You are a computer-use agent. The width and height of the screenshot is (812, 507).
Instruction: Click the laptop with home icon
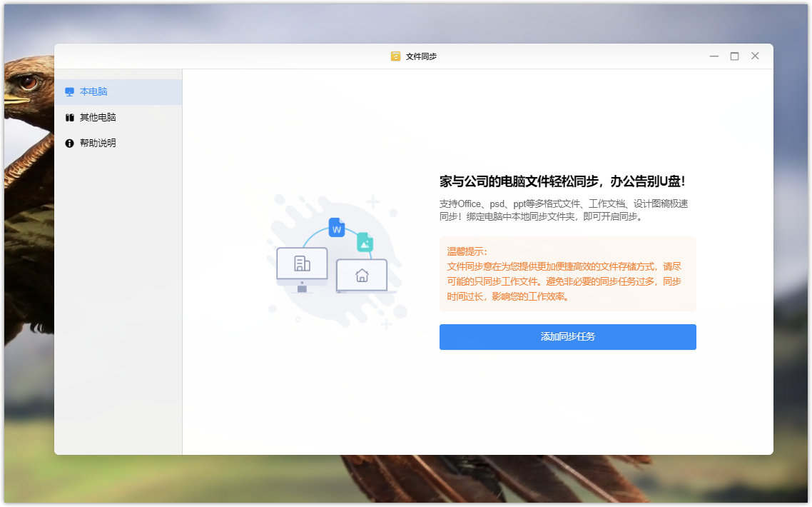[362, 276]
